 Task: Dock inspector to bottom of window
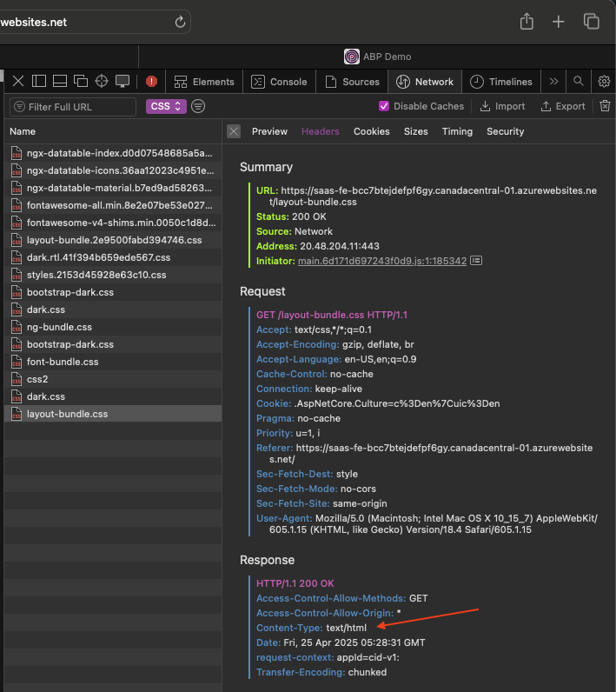point(60,82)
